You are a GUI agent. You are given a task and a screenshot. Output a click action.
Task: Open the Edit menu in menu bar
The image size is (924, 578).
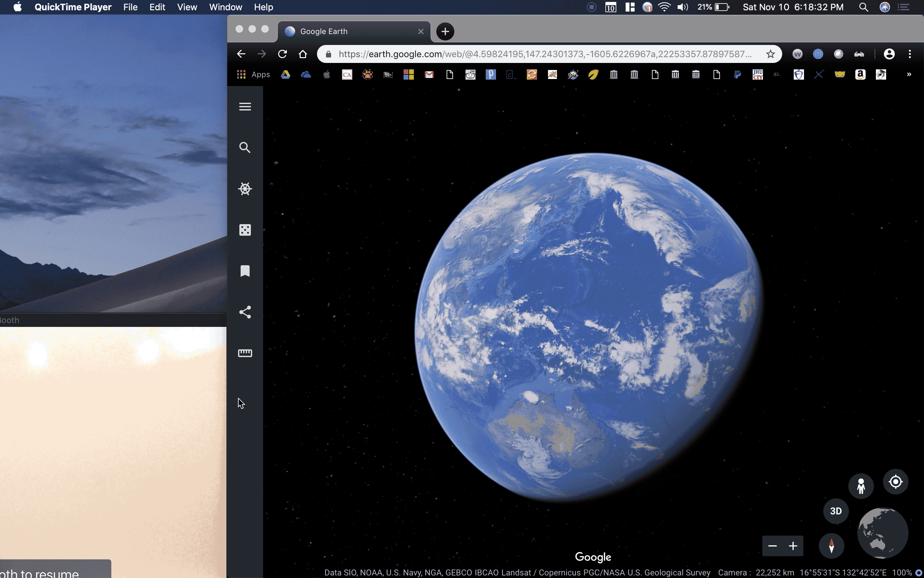click(x=157, y=7)
